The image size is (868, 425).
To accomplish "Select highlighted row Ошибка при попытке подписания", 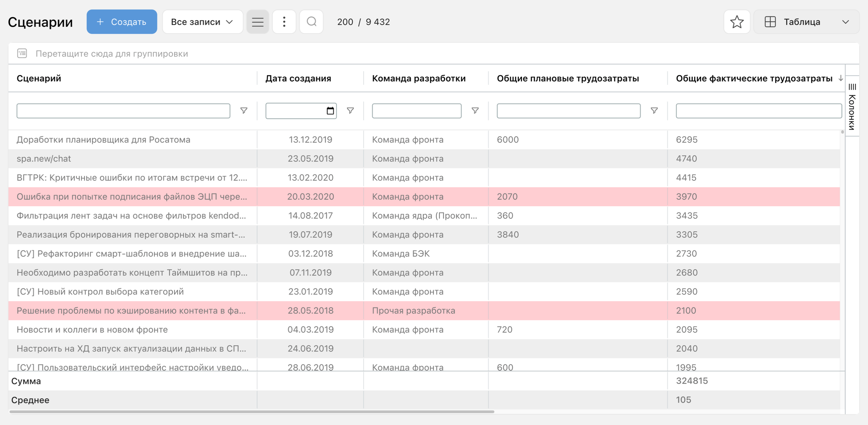I will 424,197.
